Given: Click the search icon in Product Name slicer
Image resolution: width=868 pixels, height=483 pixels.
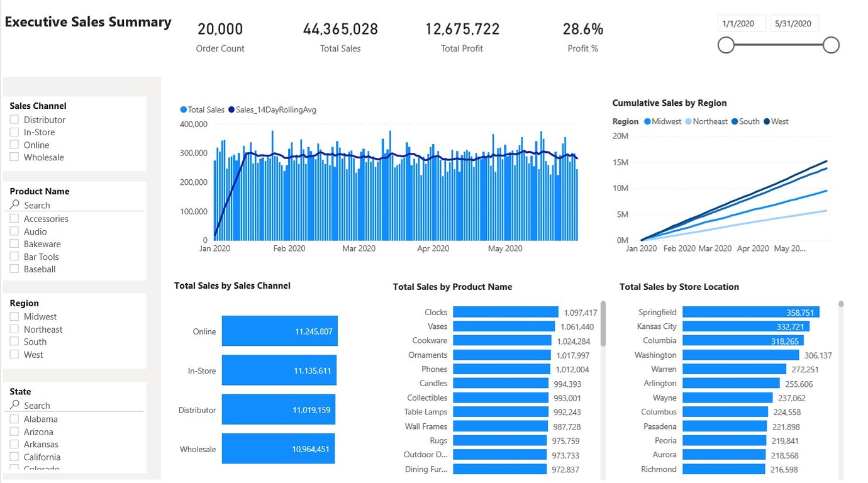Looking at the screenshot, I should click(14, 205).
